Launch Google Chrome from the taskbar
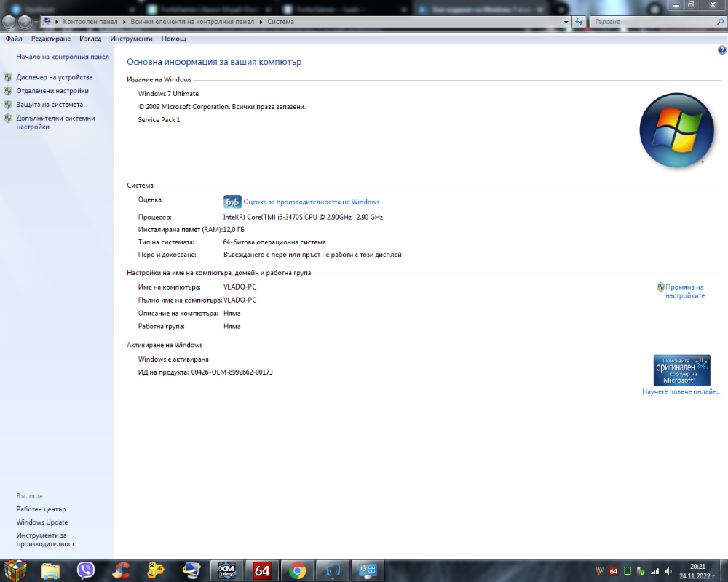 pos(297,570)
